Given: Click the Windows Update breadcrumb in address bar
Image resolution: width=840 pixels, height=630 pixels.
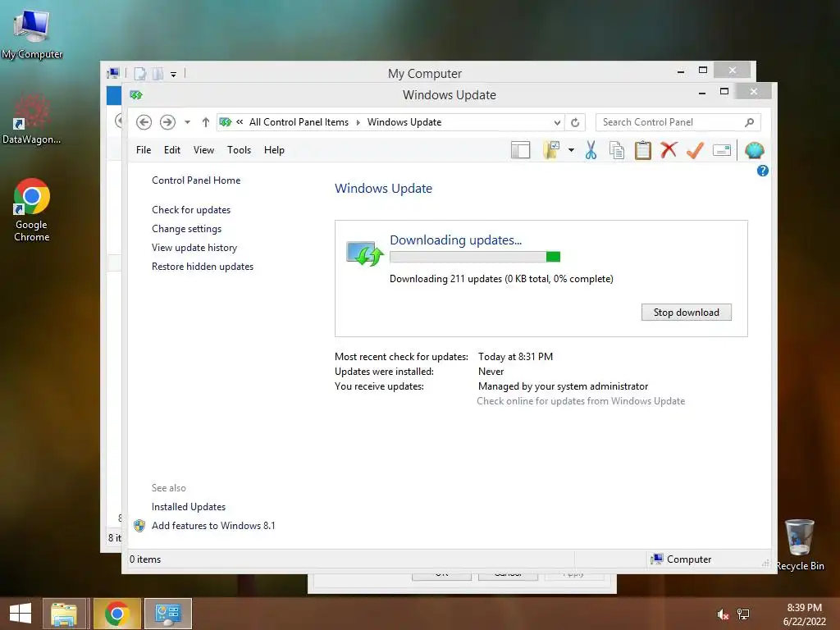Looking at the screenshot, I should 404,122.
